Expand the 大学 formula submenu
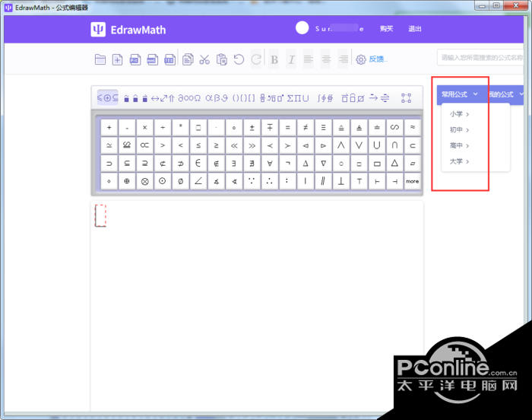Image resolution: width=532 pixels, height=420 pixels. point(459,161)
